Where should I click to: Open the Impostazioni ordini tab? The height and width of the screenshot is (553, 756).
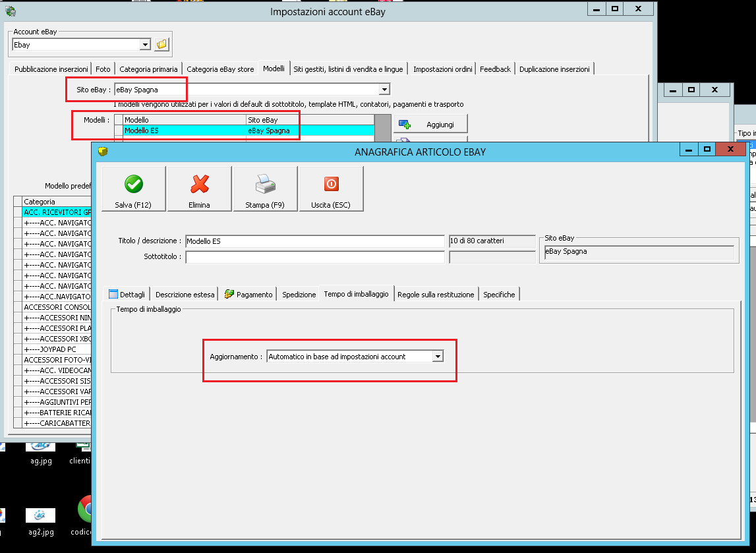(443, 69)
